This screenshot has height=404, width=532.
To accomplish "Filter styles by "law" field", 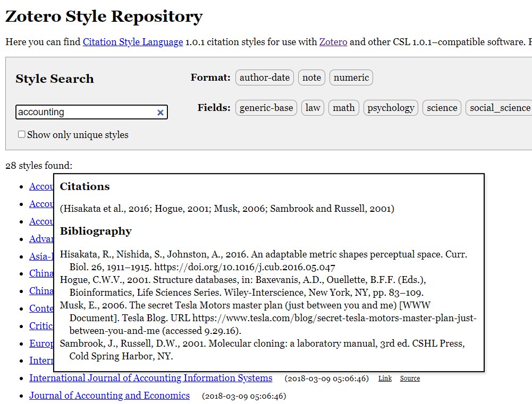I will [313, 107].
